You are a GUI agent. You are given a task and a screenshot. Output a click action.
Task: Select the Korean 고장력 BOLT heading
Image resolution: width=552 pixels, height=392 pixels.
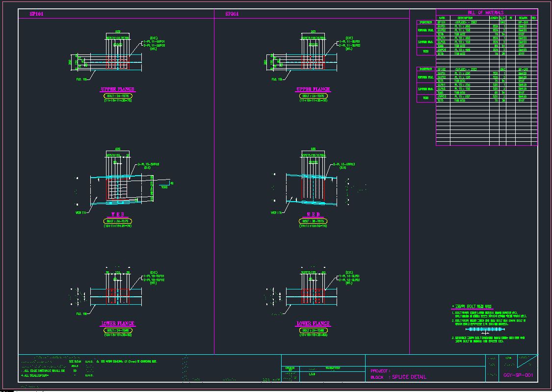tap(472, 307)
